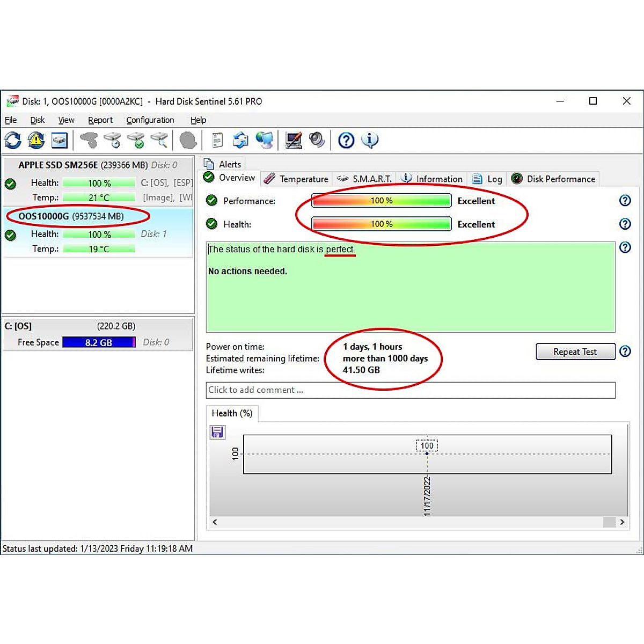Open the text report document icon
Viewport: 644px width, 644px height.
(x=217, y=141)
